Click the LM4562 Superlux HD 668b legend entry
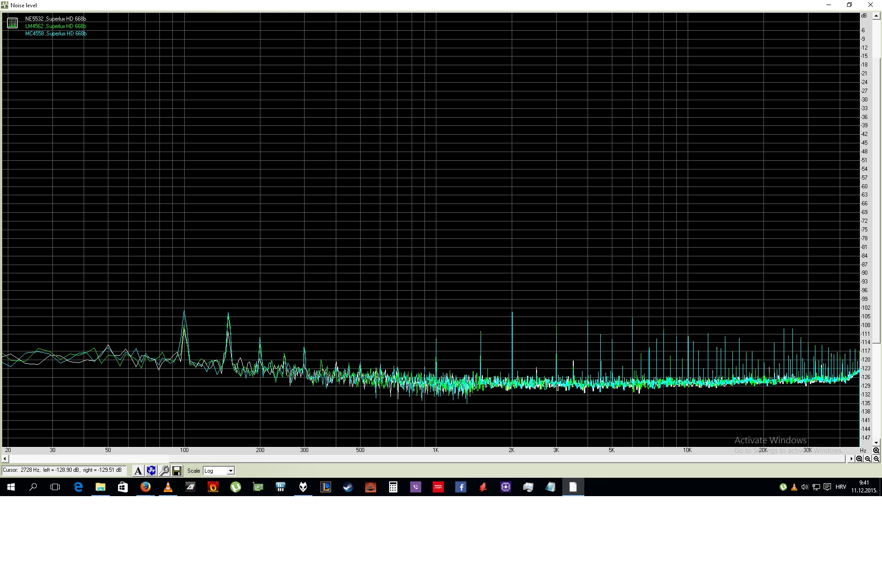Viewport: 882px width, 588px height. coord(56,26)
